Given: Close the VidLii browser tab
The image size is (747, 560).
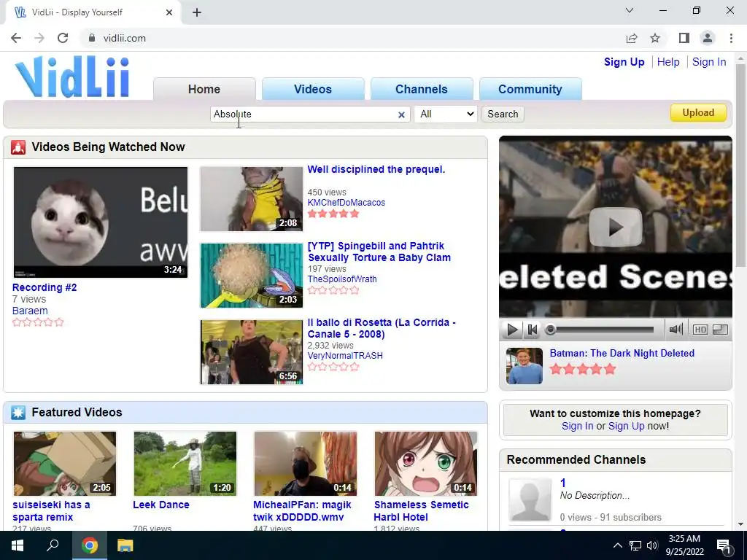Looking at the screenshot, I should point(169,12).
